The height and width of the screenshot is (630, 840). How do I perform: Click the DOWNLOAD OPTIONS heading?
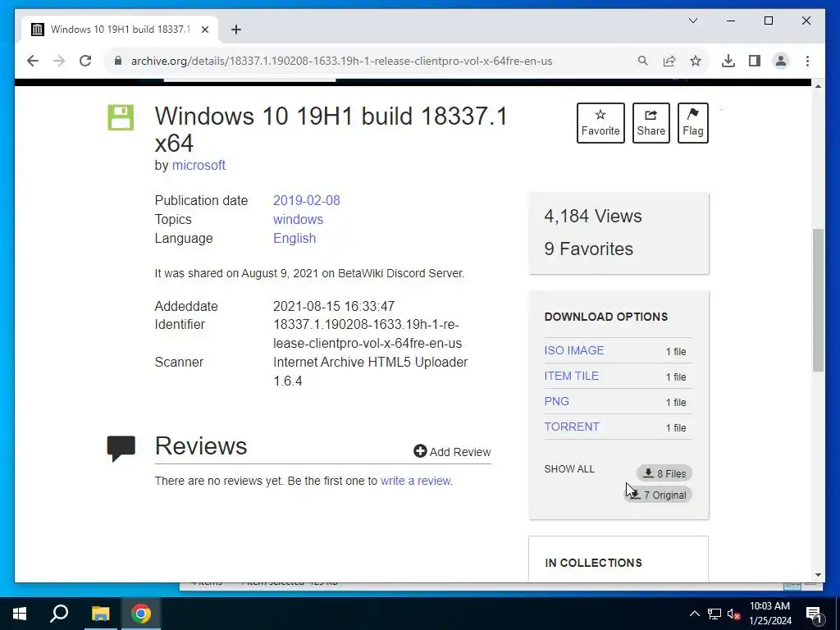pos(606,317)
